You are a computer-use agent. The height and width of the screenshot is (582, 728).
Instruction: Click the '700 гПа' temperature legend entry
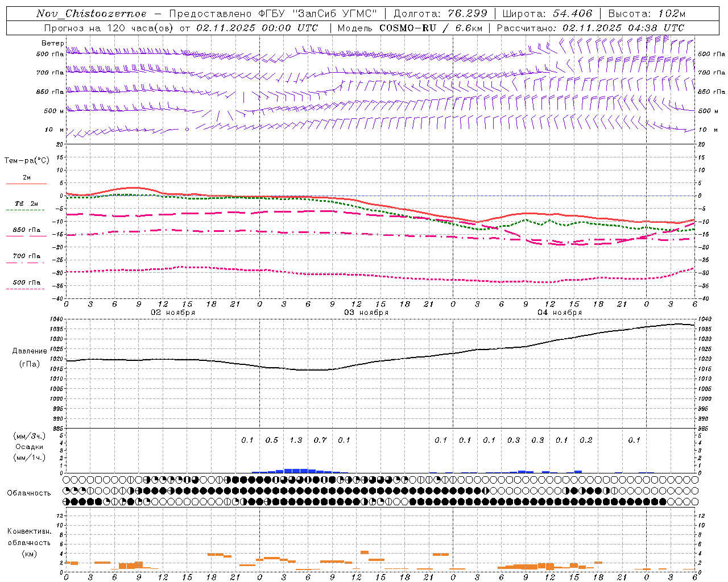coord(27,256)
